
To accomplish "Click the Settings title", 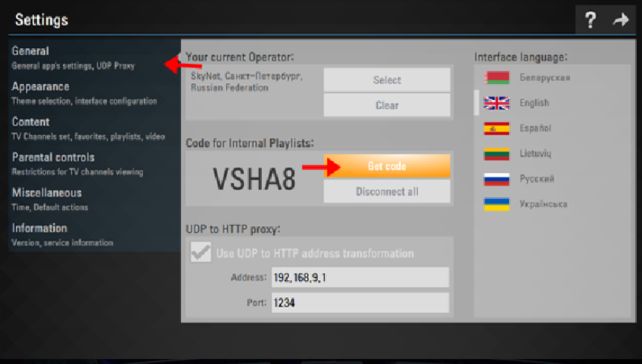I will pyautogui.click(x=42, y=19).
